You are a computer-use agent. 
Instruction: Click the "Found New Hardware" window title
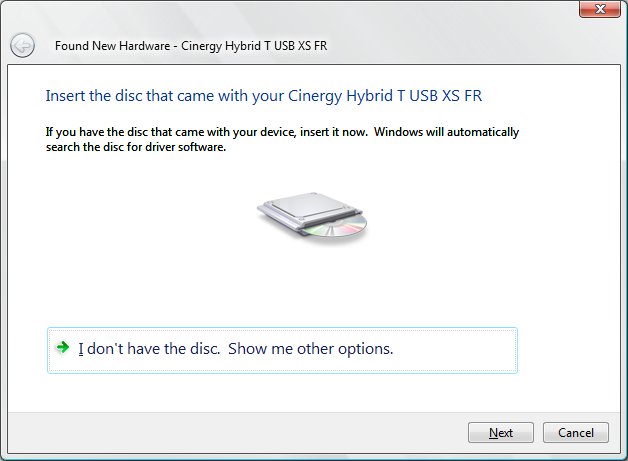coord(113,46)
